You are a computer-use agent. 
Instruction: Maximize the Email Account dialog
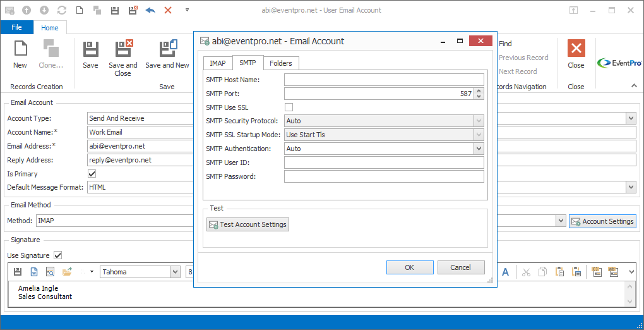[460, 41]
